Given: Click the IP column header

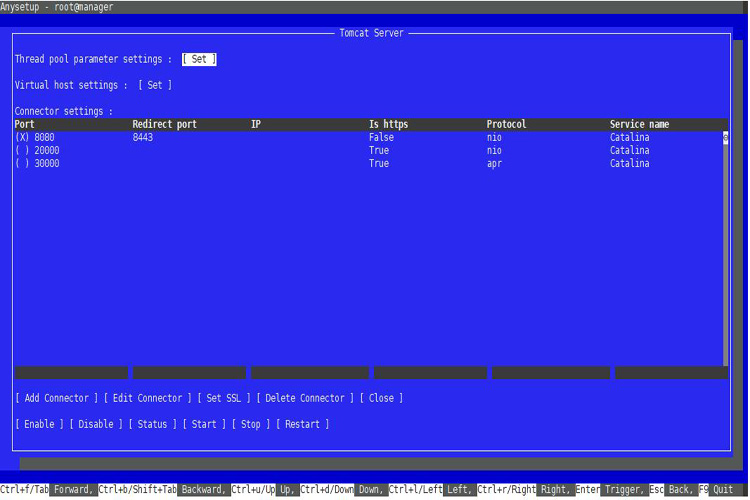Looking at the screenshot, I should point(256,124).
